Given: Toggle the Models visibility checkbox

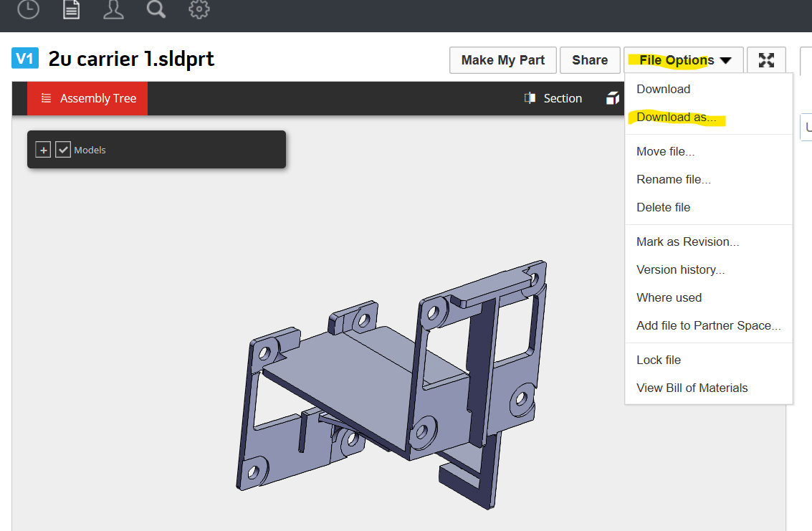Looking at the screenshot, I should click(63, 150).
